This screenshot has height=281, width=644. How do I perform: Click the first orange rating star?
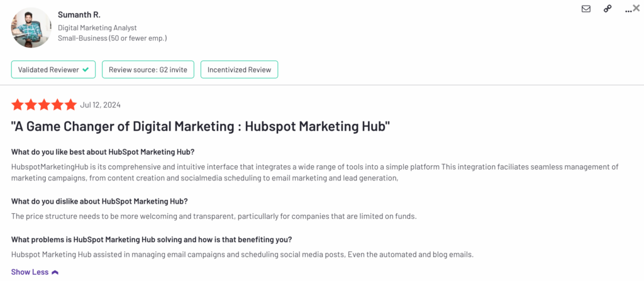[17, 105]
